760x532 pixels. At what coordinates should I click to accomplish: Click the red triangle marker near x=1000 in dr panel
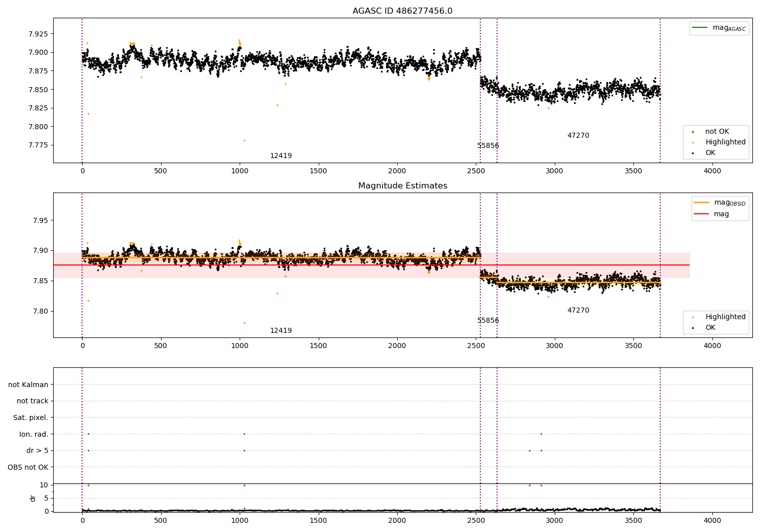click(244, 485)
